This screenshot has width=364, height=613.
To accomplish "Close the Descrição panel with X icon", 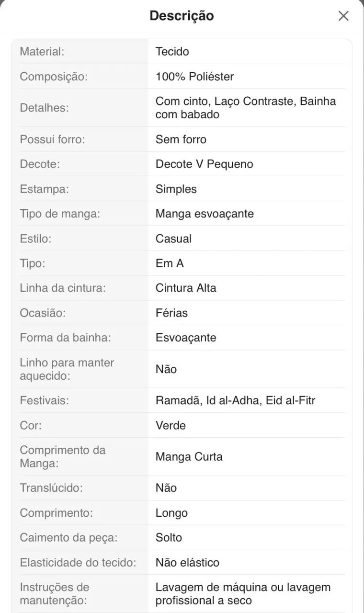I will click(x=343, y=16).
